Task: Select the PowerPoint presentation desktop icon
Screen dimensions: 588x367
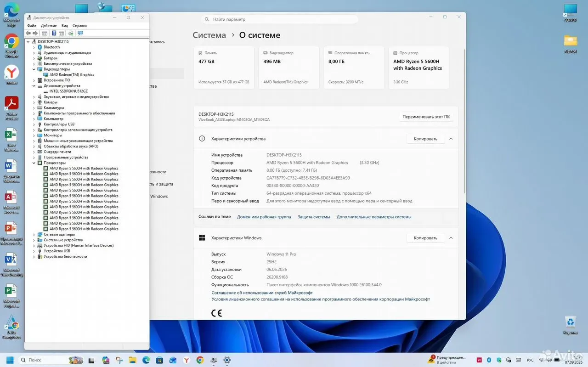Action: click(x=11, y=233)
